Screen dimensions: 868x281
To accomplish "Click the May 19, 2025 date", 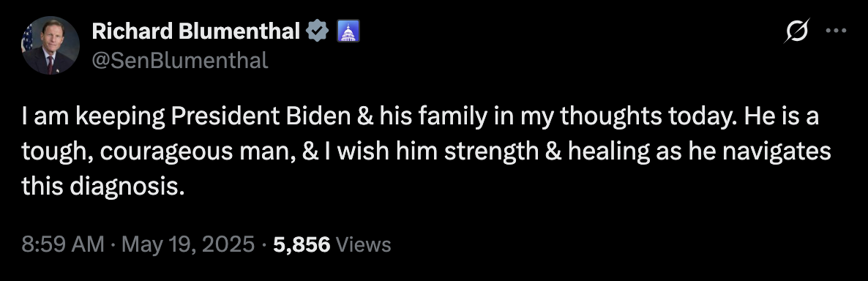I will pos(188,244).
